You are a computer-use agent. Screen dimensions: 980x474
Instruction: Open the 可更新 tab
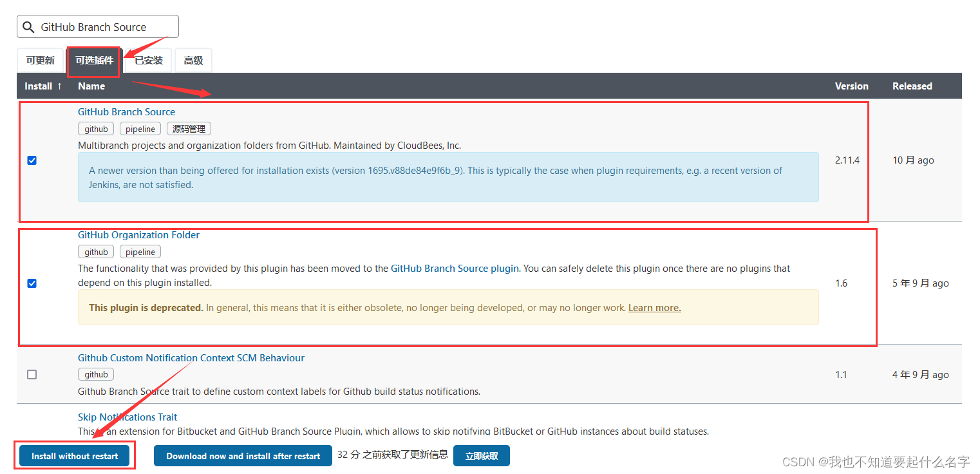(x=41, y=61)
